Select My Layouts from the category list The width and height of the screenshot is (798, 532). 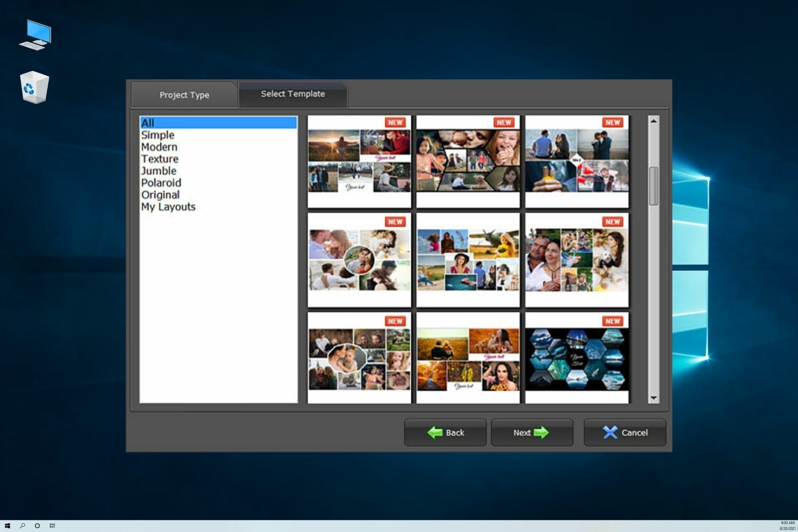coord(169,207)
